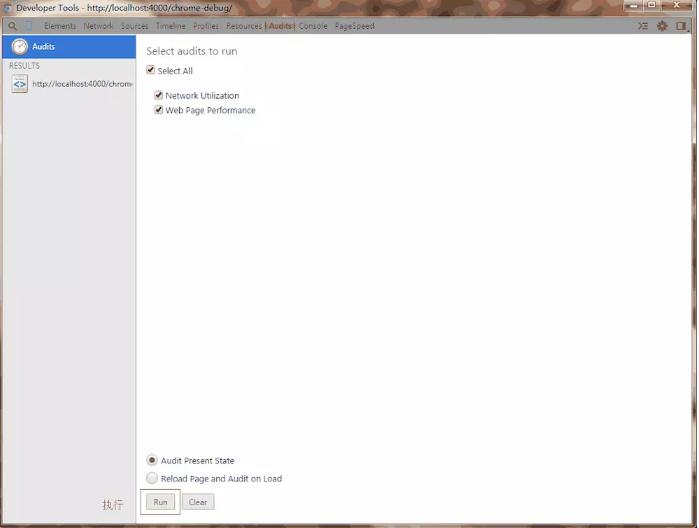Screen dimensions: 699x528
Task: Open the Console tab
Action: coord(313,26)
